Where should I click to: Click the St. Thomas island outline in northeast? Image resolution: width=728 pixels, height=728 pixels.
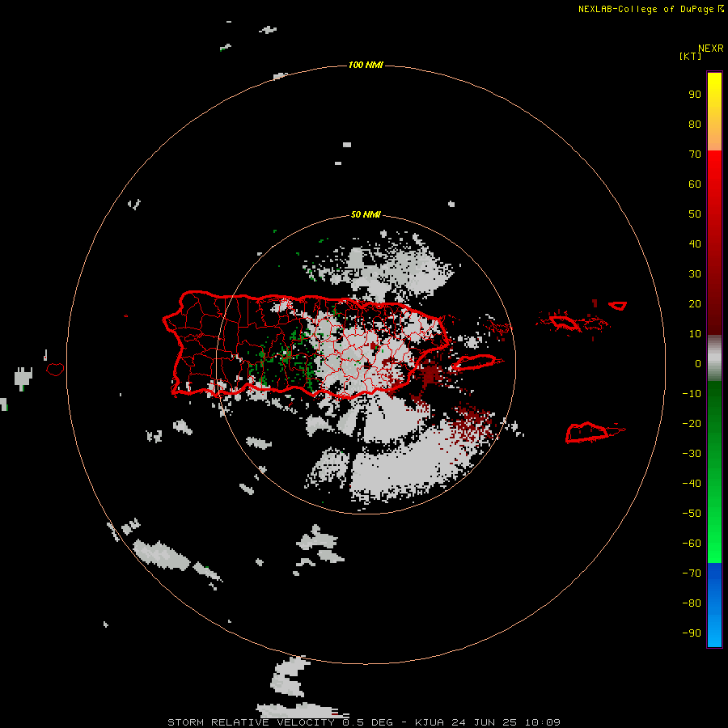(x=565, y=322)
